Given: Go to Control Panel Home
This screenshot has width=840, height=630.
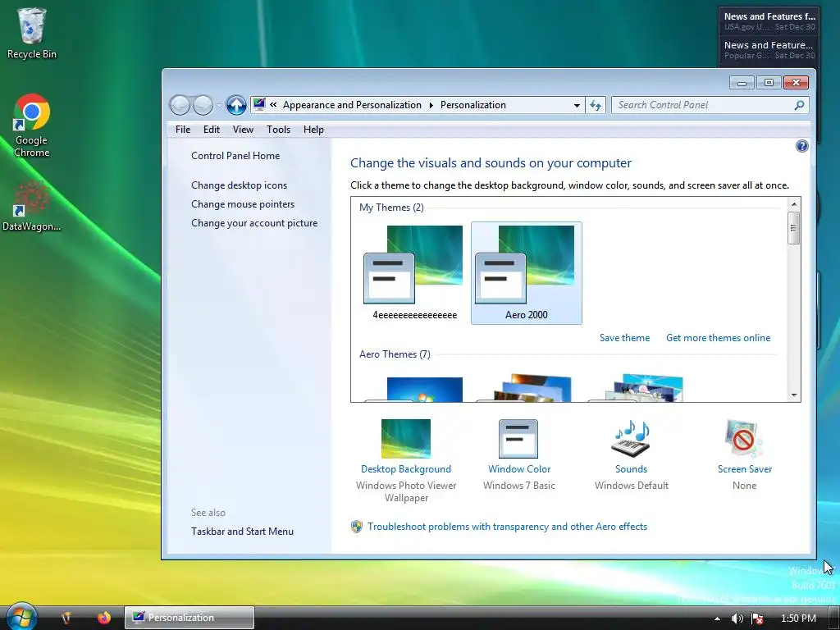Looking at the screenshot, I should coord(235,156).
